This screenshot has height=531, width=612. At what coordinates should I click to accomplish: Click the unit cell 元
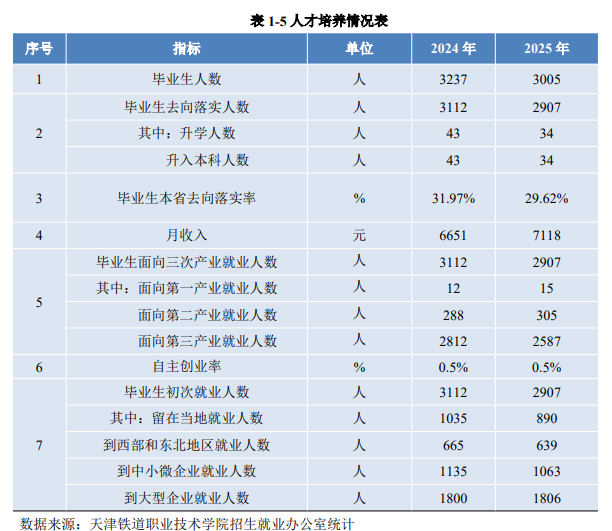(x=359, y=235)
